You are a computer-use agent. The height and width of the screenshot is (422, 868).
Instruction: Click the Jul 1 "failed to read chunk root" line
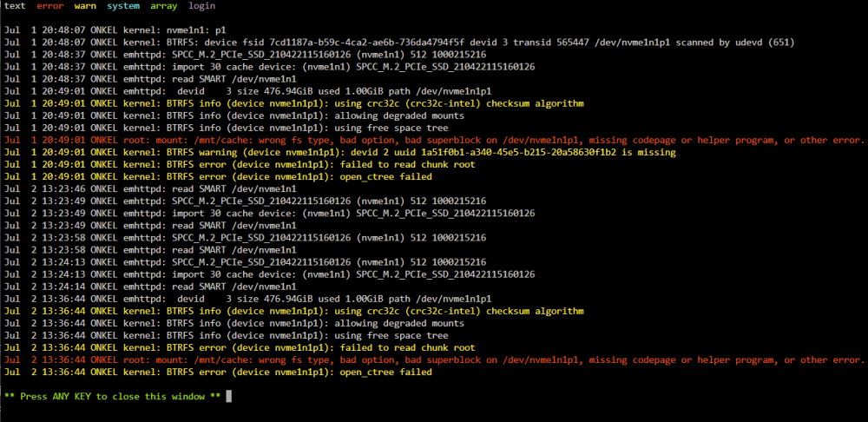click(240, 164)
